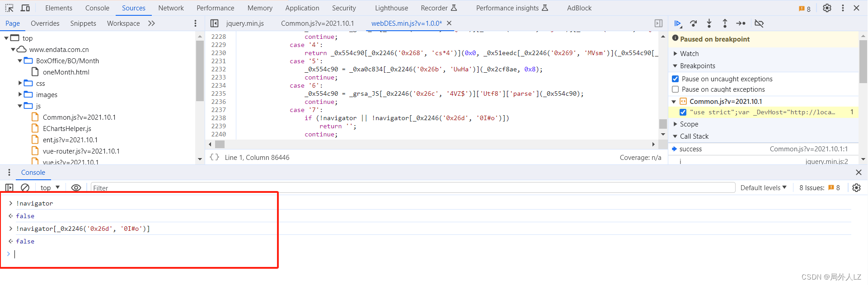868x285 pixels.
Task: Toggle the debugger sidebar icon
Action: click(x=658, y=23)
